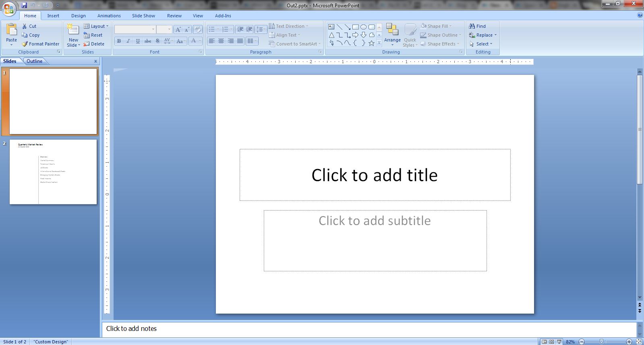Open Quick Styles gallery

tap(410, 35)
